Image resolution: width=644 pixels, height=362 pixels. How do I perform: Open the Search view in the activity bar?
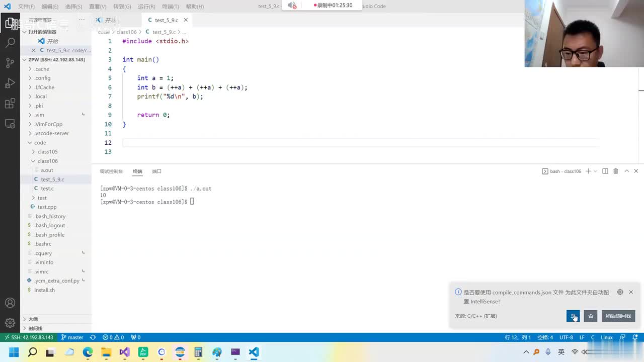point(10,43)
